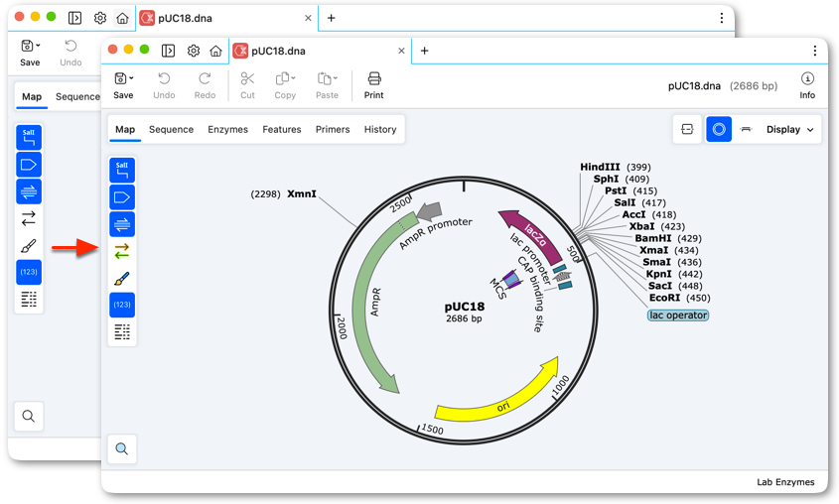
Task: Open settings gear in front window title bar
Action: 194,51
